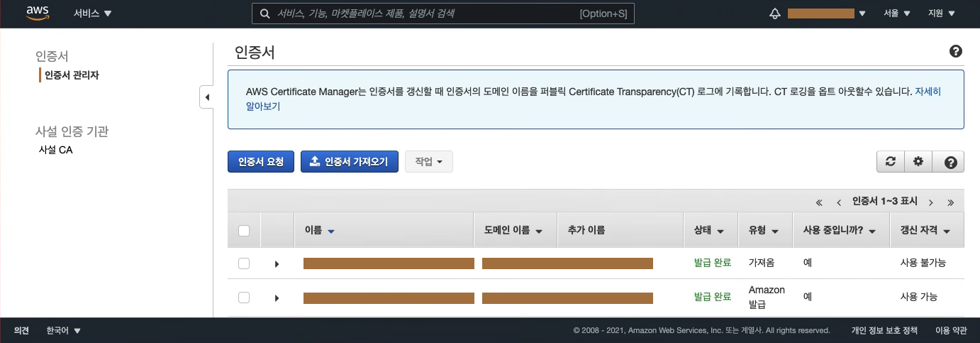Click 발급 완료 status in Amazon 발급 row
980x343 pixels.
pos(713,298)
